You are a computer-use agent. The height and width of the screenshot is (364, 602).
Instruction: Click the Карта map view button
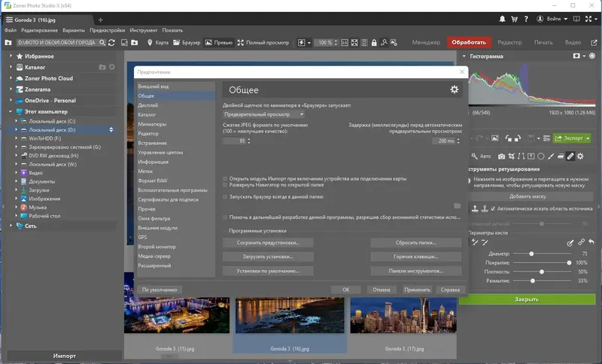click(x=157, y=43)
